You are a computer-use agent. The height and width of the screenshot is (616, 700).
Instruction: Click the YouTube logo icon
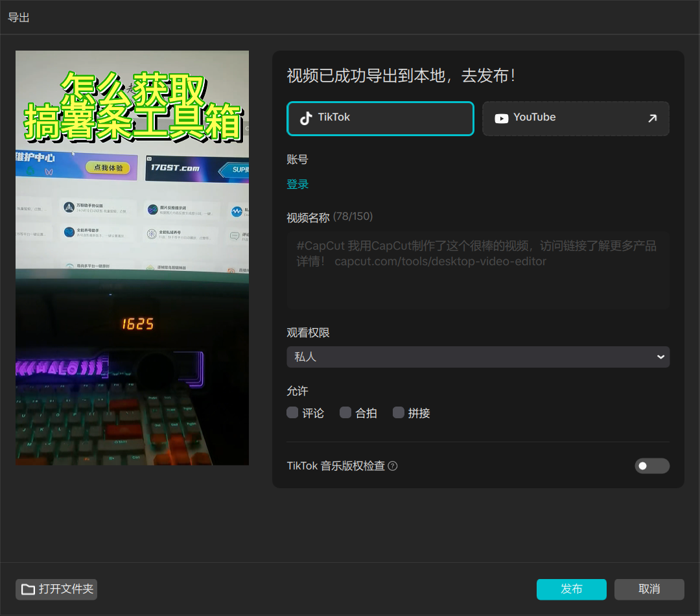click(x=502, y=118)
